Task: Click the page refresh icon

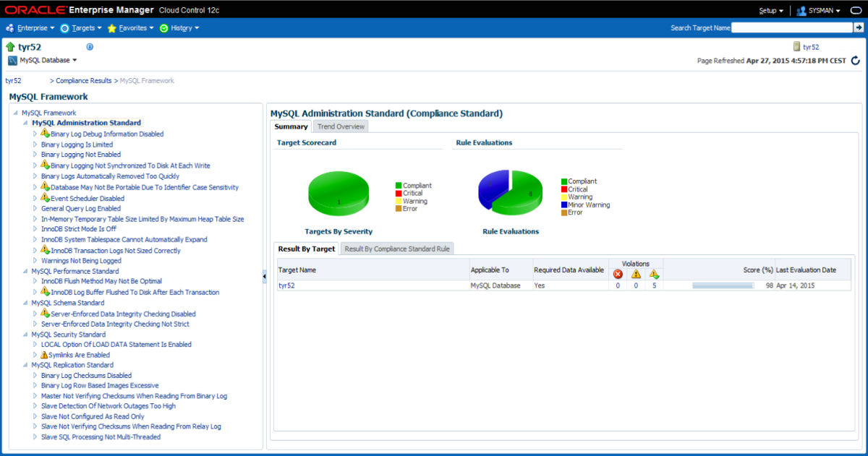Action: (x=856, y=61)
